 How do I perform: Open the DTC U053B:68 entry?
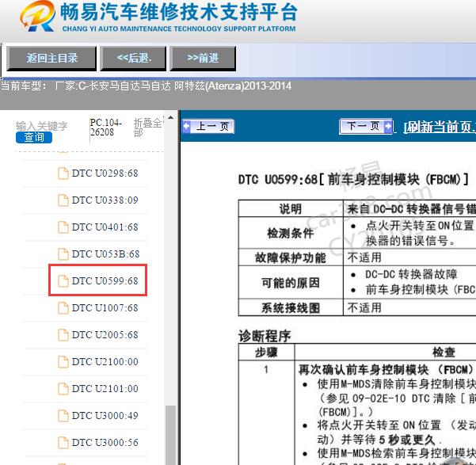(105, 254)
